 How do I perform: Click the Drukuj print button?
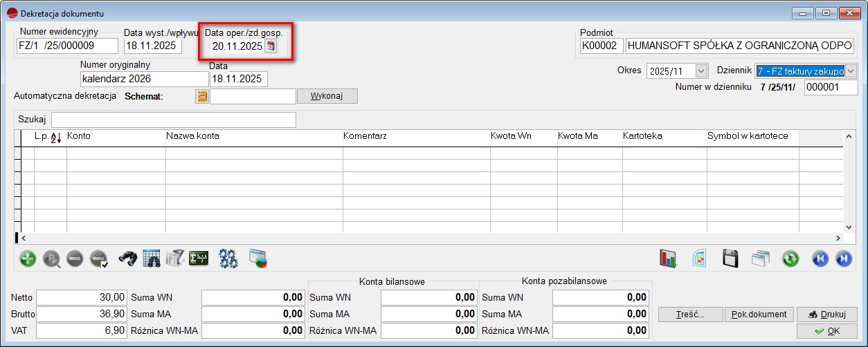(826, 314)
